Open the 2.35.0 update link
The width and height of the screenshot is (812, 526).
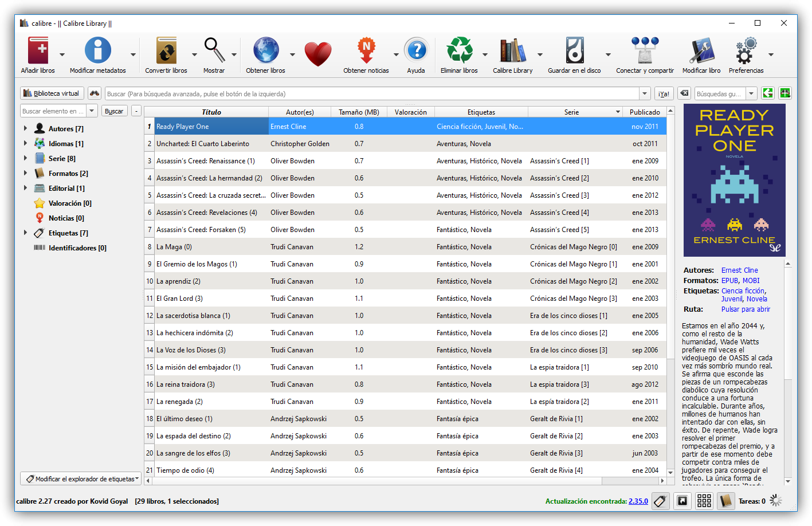tap(638, 501)
